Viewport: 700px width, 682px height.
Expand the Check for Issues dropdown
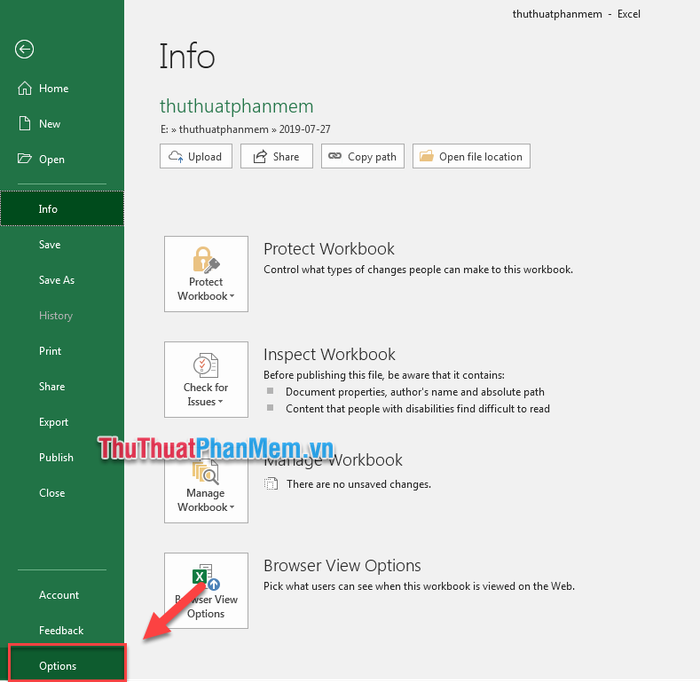coord(206,380)
